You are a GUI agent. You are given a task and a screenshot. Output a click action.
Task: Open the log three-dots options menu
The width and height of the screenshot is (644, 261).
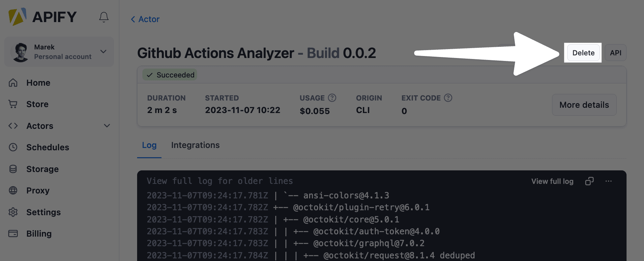click(608, 181)
